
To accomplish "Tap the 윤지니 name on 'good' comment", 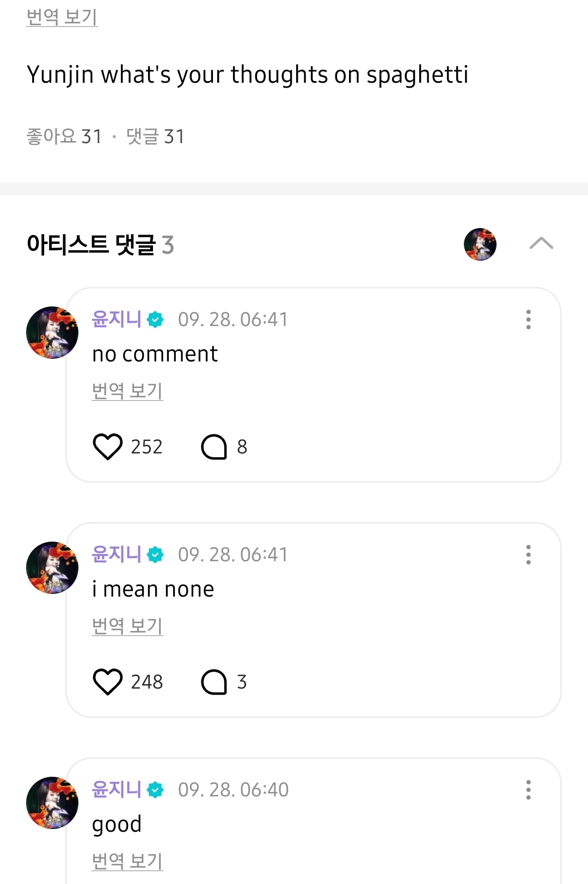I will pos(117,789).
